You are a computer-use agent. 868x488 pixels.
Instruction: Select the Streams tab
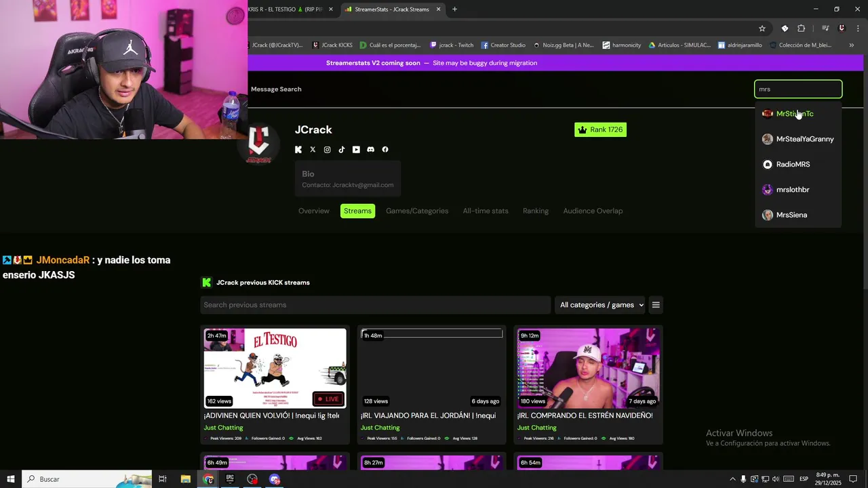pyautogui.click(x=357, y=211)
